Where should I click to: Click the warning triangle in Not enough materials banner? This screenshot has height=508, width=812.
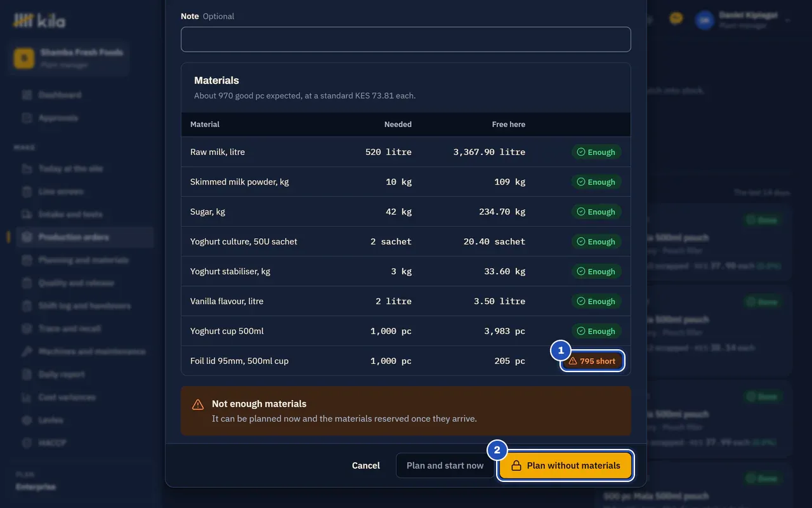pos(198,404)
